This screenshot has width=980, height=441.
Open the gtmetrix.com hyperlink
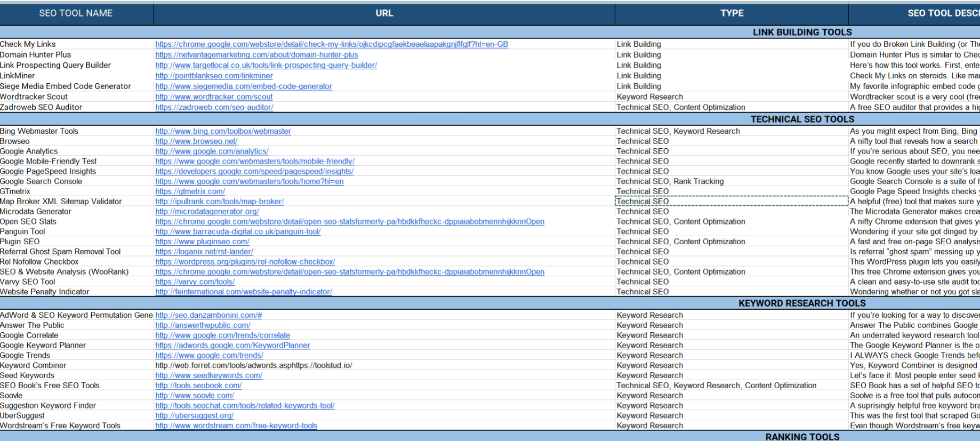[190, 191]
